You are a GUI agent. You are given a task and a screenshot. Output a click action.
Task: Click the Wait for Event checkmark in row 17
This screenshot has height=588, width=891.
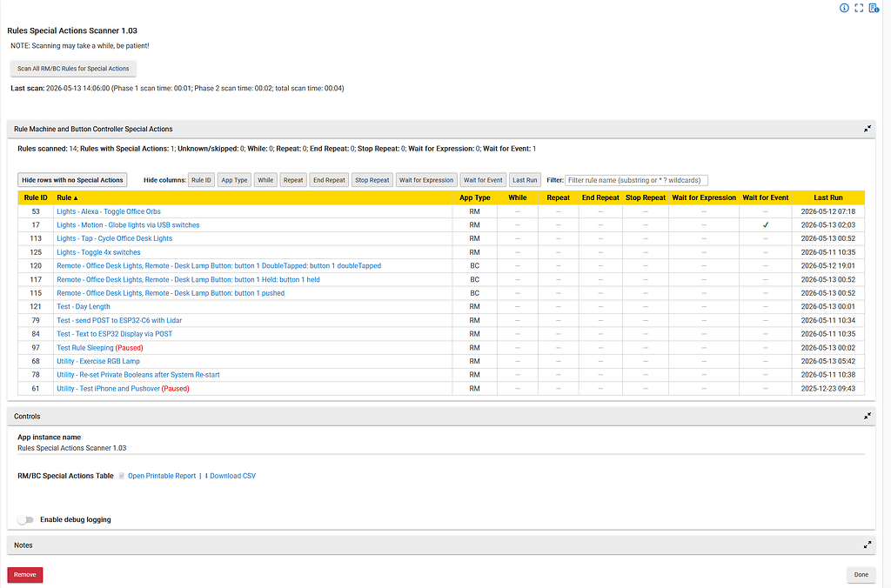[x=766, y=225]
